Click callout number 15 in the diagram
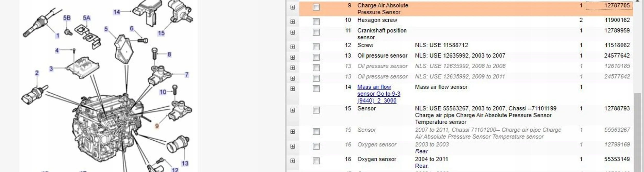This screenshot has width=644, height=172. (x=161, y=33)
